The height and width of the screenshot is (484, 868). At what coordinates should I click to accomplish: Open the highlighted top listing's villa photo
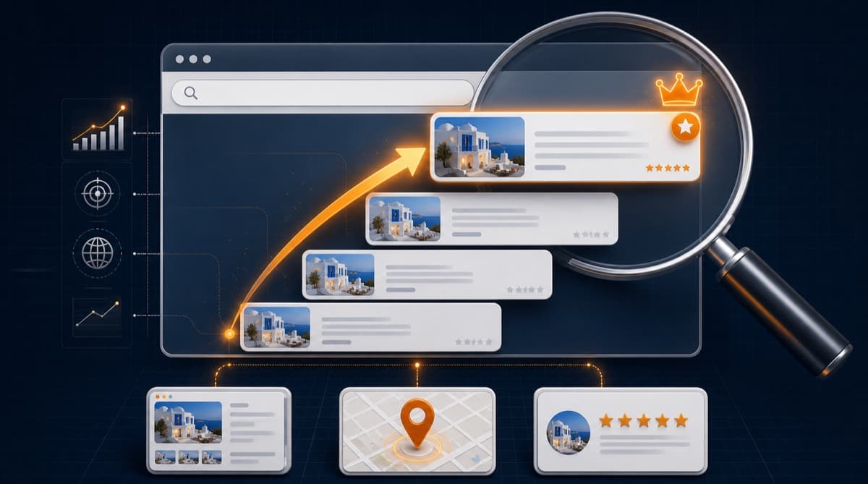pyautogui.click(x=479, y=147)
